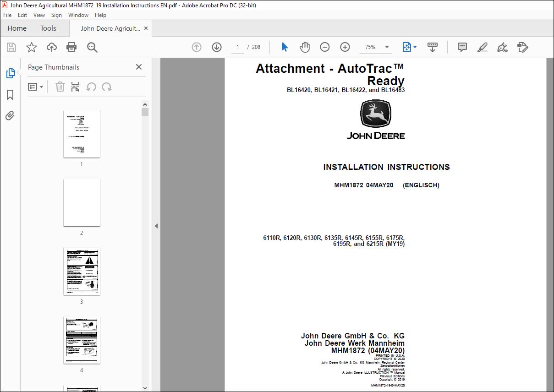Image resolution: width=554 pixels, height=392 pixels.
Task: Click the Page Thumbnails panel title
Action: click(x=54, y=67)
